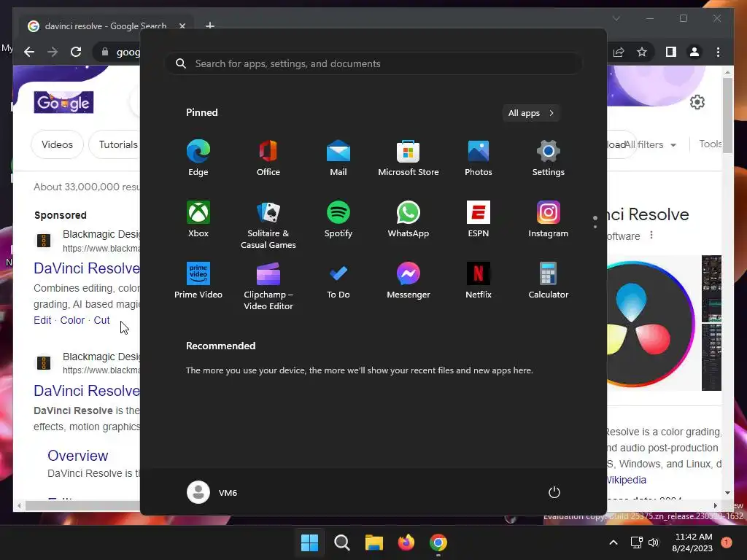
Task: Click the Google doodle logo
Action: click(63, 102)
